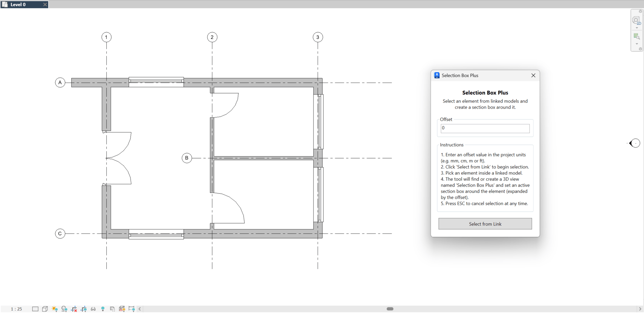
Task: Expand the SteeringWheels dropdown arrow
Action: [637, 28]
